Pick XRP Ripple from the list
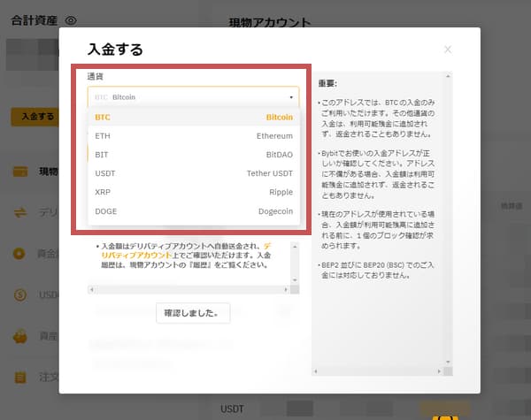This screenshot has height=420, width=531. [x=194, y=192]
